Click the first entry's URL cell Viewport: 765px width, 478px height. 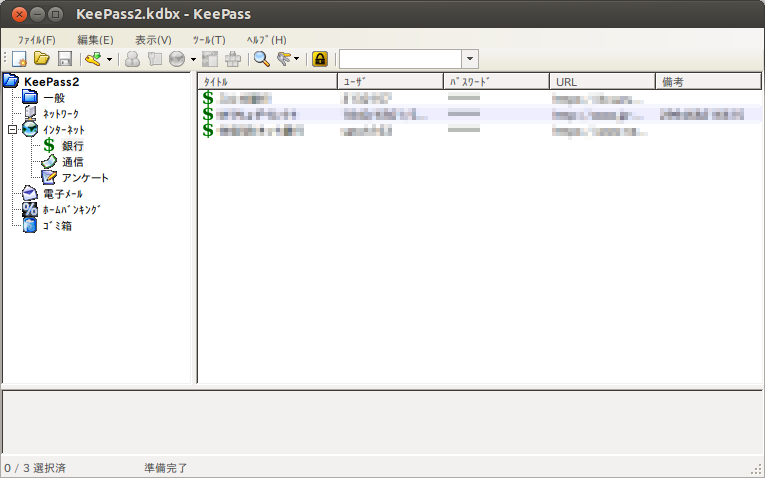pyautogui.click(x=598, y=100)
